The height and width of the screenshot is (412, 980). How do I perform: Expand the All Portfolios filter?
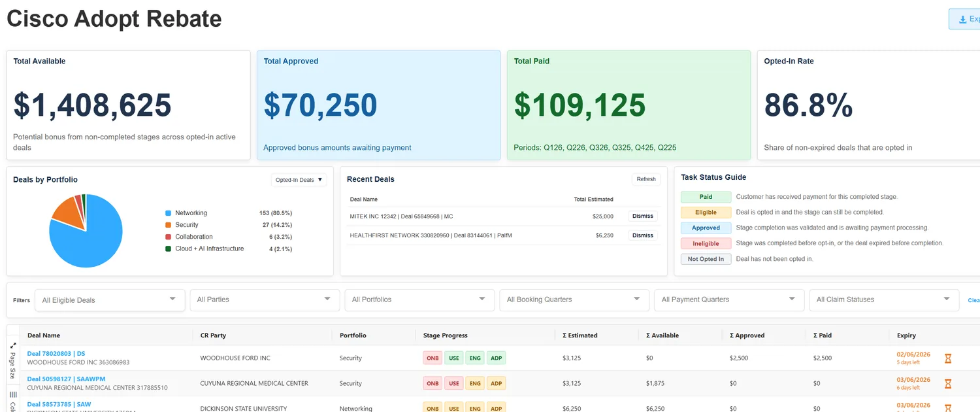[419, 300]
